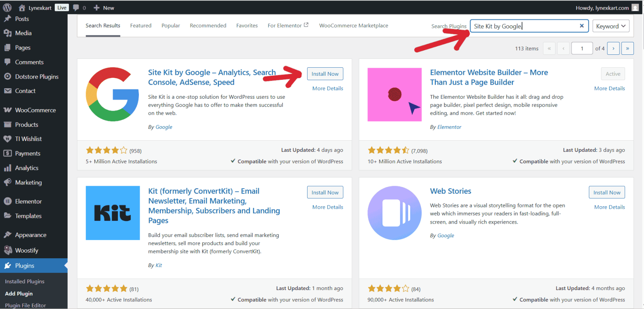Switch to the Popular tab

pos(171,26)
